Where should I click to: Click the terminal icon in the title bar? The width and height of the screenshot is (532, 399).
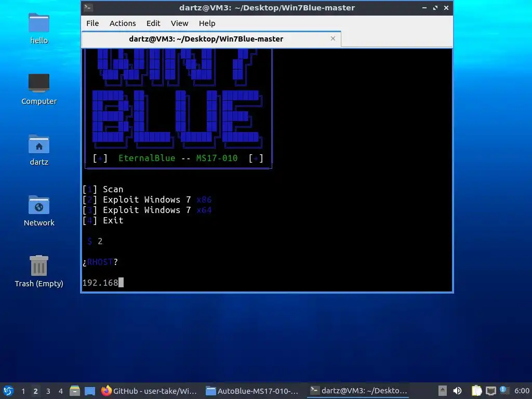pyautogui.click(x=88, y=7)
